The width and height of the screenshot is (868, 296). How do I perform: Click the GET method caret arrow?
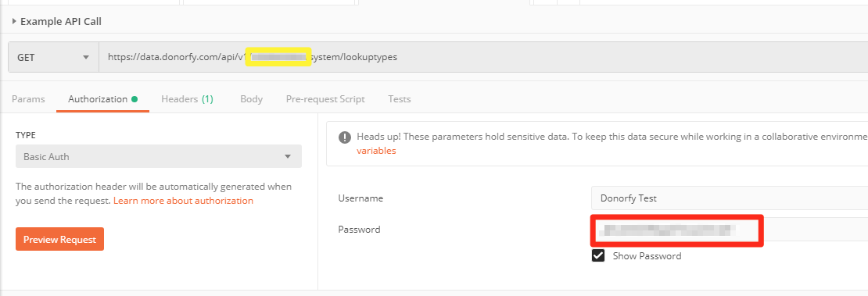[86, 57]
